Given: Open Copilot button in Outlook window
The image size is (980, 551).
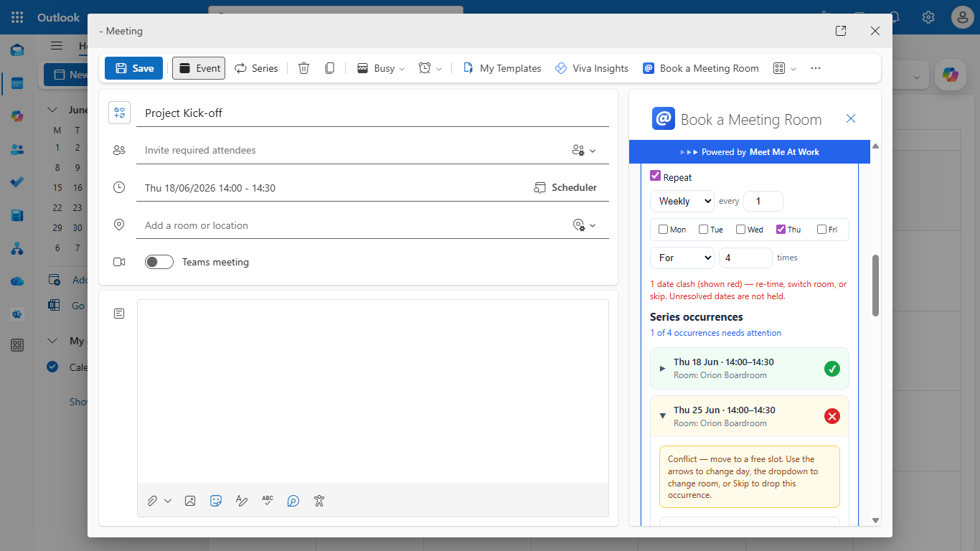Looking at the screenshot, I should [x=951, y=75].
